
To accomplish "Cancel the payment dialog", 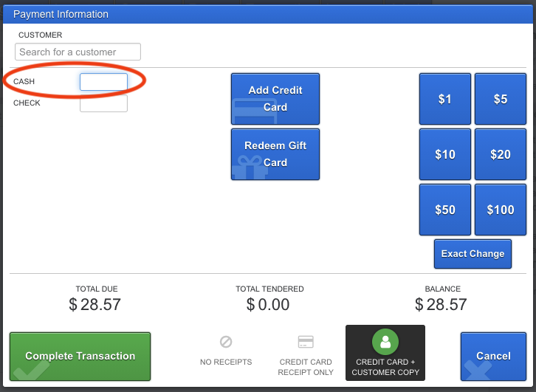I will 493,356.
